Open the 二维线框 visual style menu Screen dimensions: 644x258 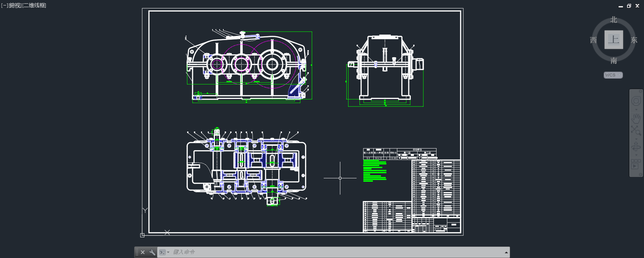tap(34, 5)
